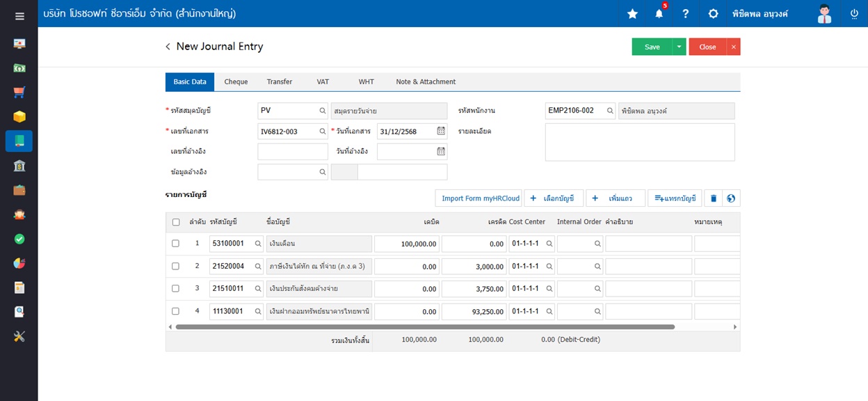Image resolution: width=868 pixels, height=401 pixels.
Task: Expand the Save button dropdown arrow
Action: (679, 47)
